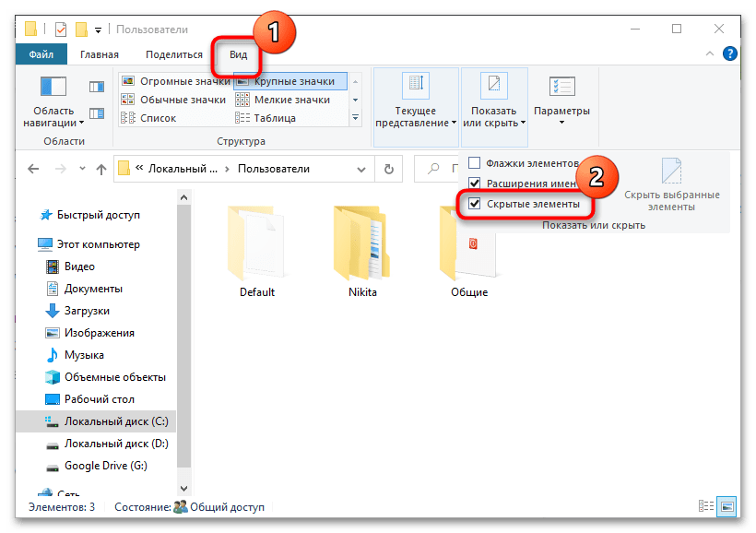Click the navigation pane scroll down arrow
Image resolution: width=756 pixels, height=533 pixels.
183,488
